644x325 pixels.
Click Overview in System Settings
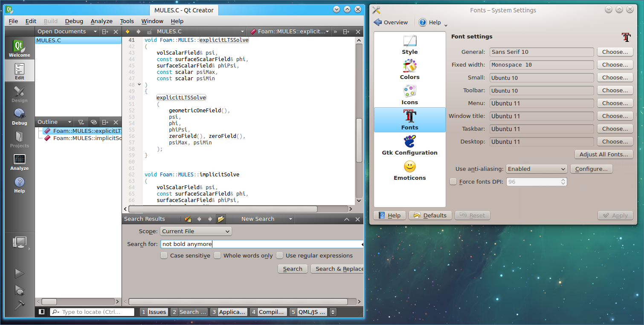(x=391, y=22)
